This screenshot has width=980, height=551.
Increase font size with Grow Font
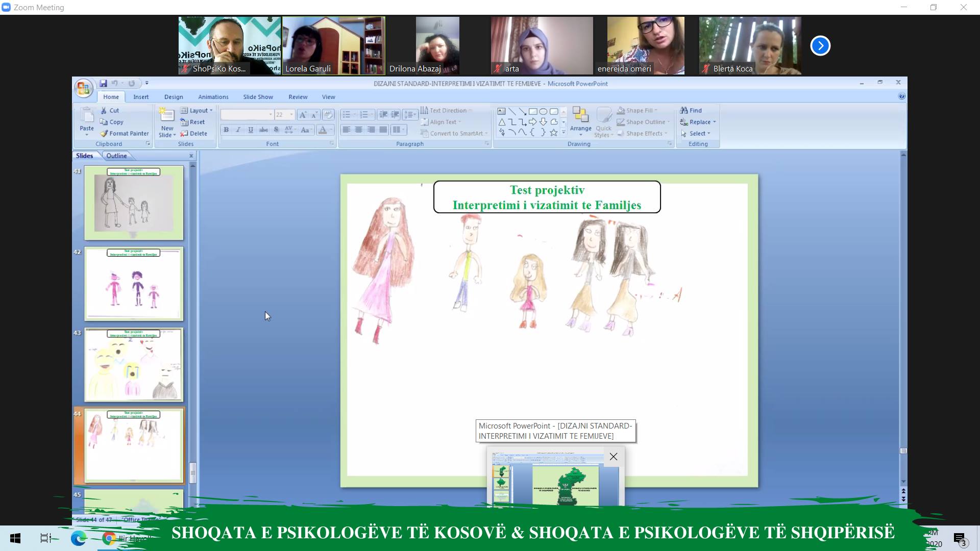303,114
